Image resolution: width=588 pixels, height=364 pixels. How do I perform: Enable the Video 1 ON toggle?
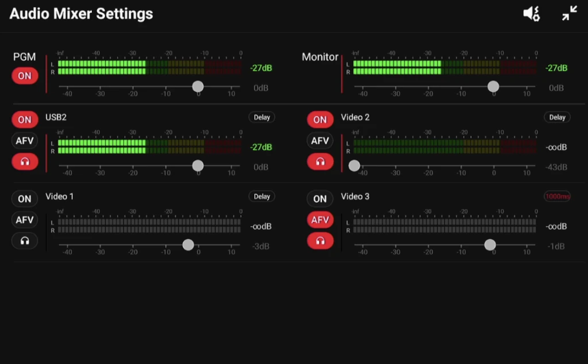coord(25,199)
